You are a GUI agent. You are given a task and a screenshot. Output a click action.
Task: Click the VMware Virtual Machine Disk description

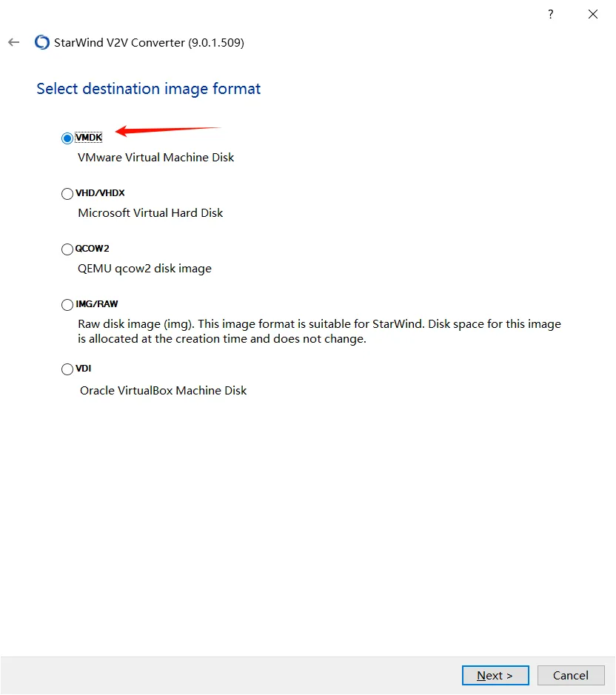tap(155, 158)
